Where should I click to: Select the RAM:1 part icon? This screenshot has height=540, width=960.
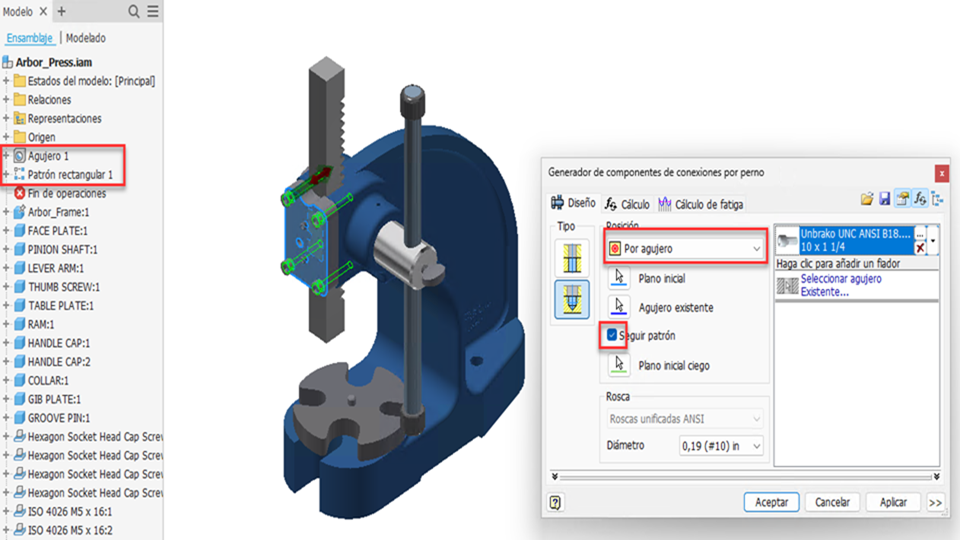coord(20,324)
